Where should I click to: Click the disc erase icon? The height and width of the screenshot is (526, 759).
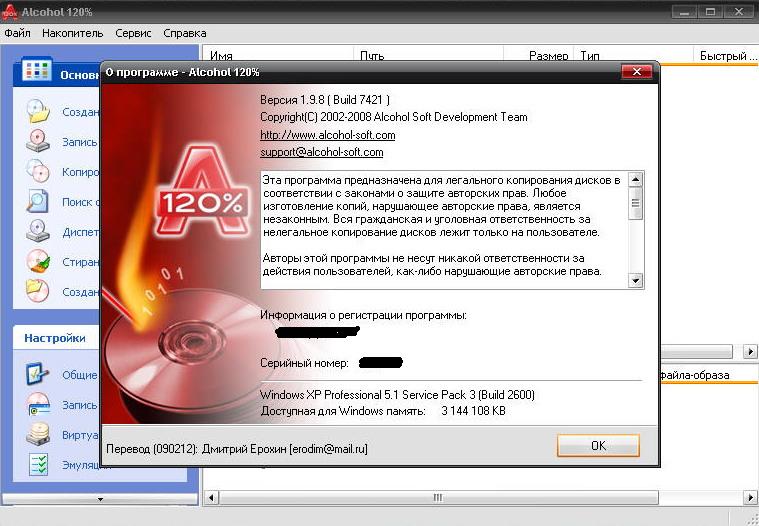(38, 261)
